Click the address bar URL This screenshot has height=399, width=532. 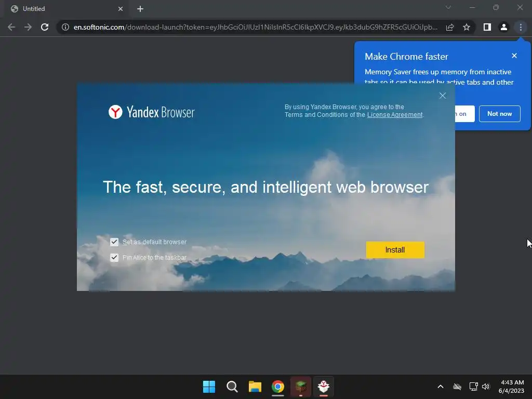pos(256,27)
